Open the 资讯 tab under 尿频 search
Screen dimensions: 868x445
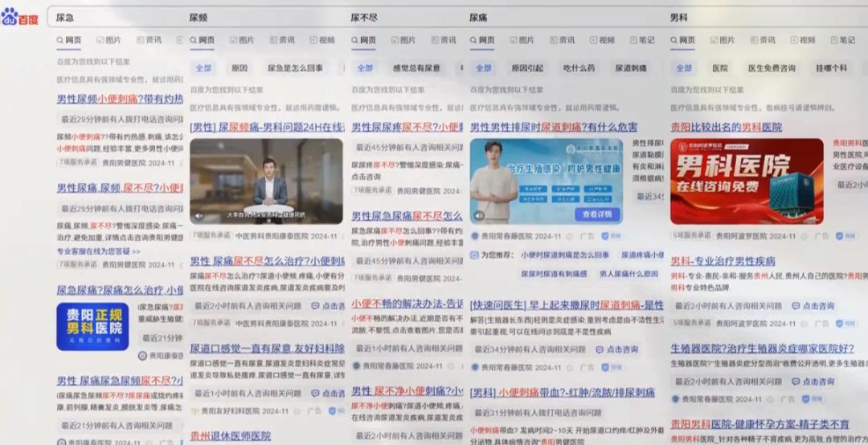point(282,40)
